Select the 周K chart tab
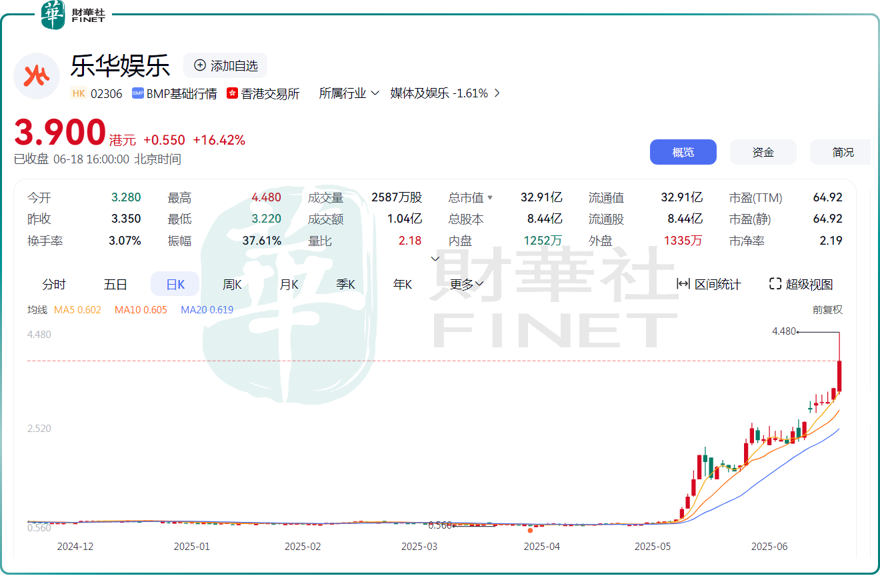 click(x=232, y=284)
